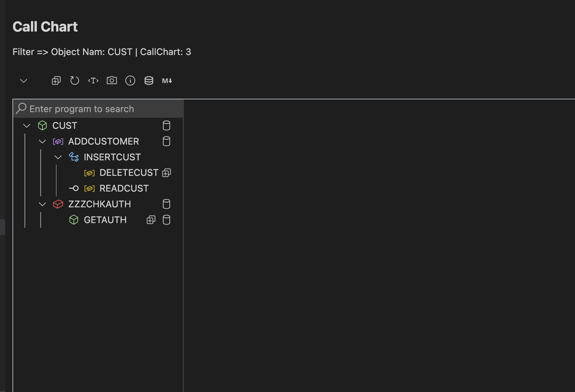This screenshot has width=575, height=392.
Task: Click the text toggle <T> icon
Action: click(93, 81)
